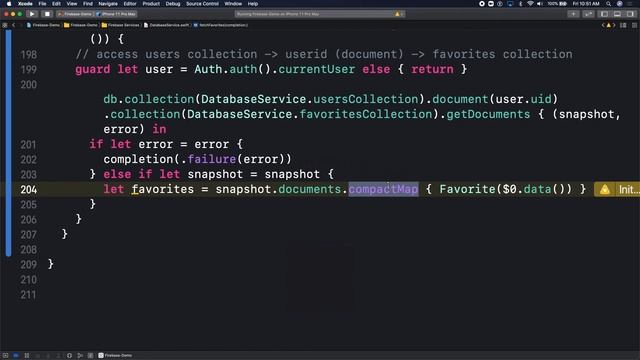Open the View menu
The width and height of the screenshot is (640, 360).
pos(72,4)
